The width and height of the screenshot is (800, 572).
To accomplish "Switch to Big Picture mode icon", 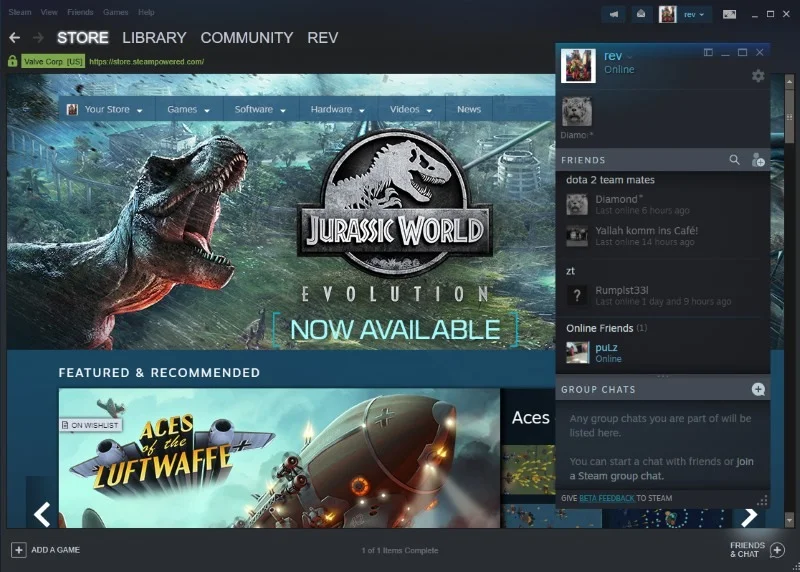I will tap(730, 14).
